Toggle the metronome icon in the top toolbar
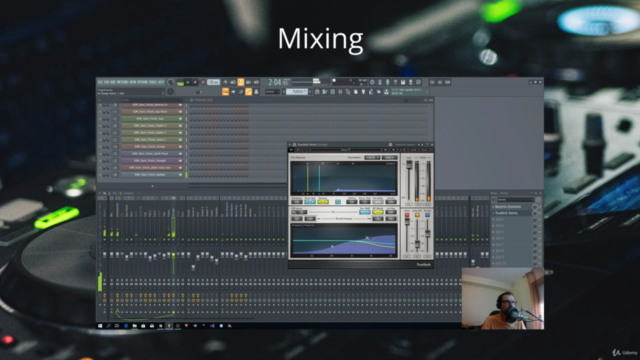 pos(225,82)
